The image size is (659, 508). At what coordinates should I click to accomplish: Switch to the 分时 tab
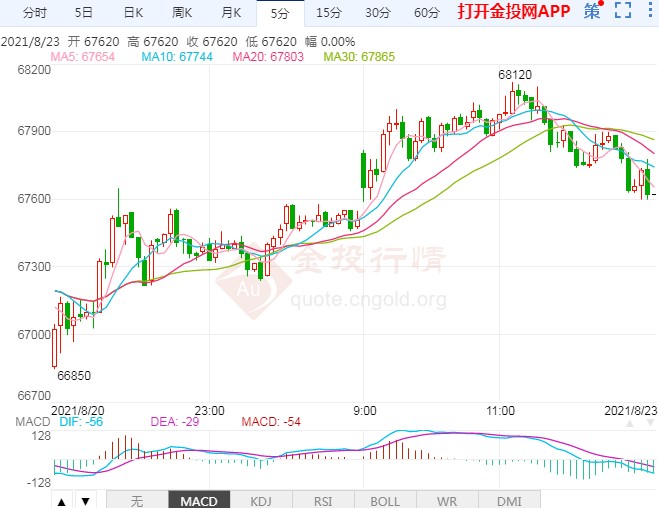[x=35, y=13]
